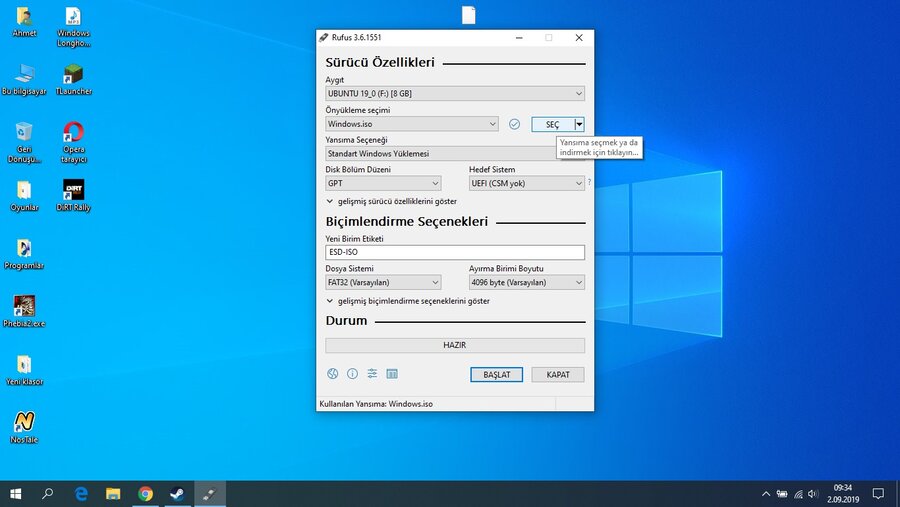Click the Rufus info (about) icon
This screenshot has width=900, height=507.
(x=352, y=374)
